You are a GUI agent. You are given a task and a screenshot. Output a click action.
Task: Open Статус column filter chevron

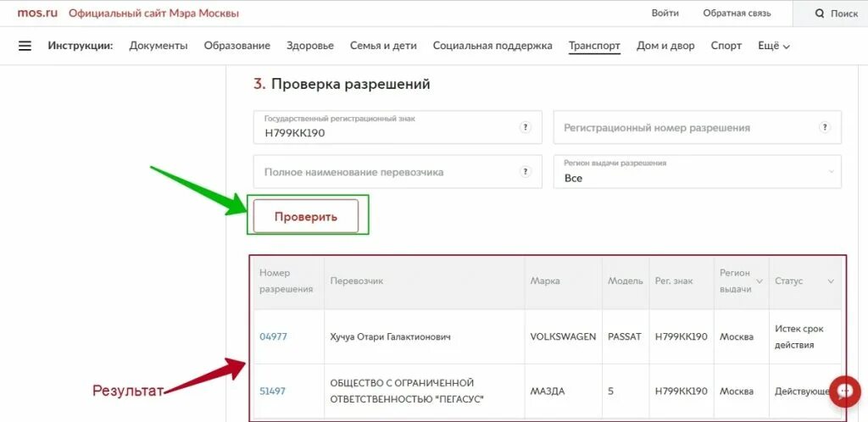pos(831,281)
